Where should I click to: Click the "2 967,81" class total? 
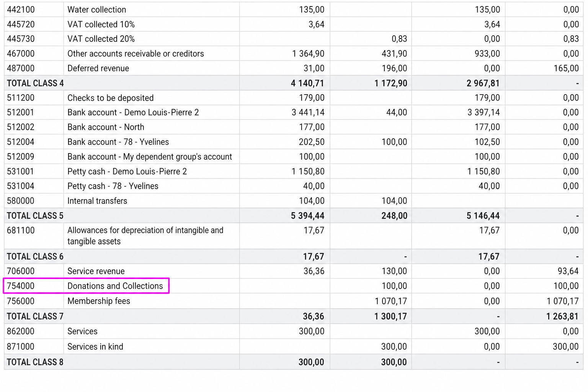coord(483,83)
